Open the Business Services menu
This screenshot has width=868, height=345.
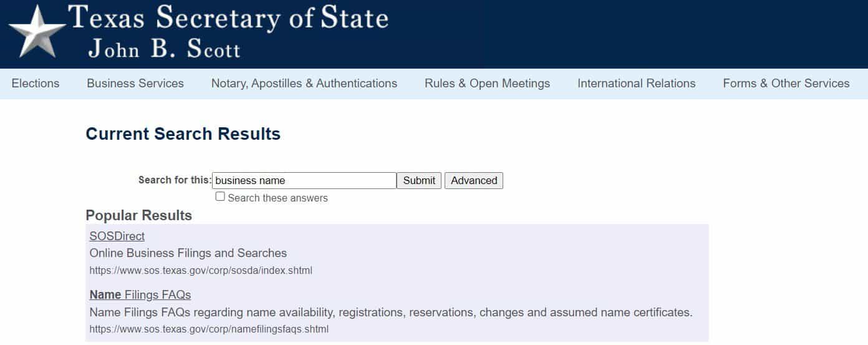[x=135, y=84]
